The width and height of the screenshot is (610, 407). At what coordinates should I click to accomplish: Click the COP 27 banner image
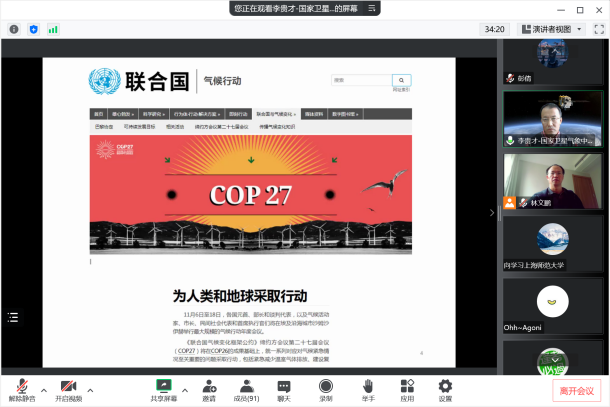tap(251, 195)
